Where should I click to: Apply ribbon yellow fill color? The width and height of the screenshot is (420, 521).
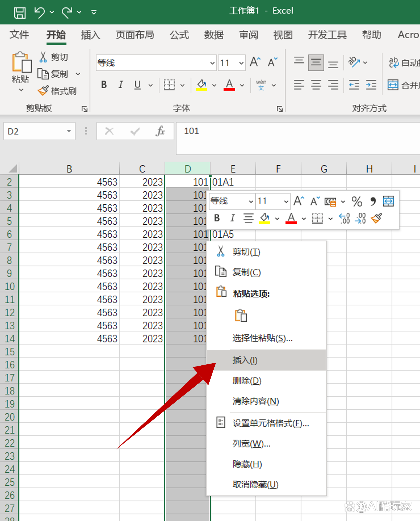[x=201, y=85]
